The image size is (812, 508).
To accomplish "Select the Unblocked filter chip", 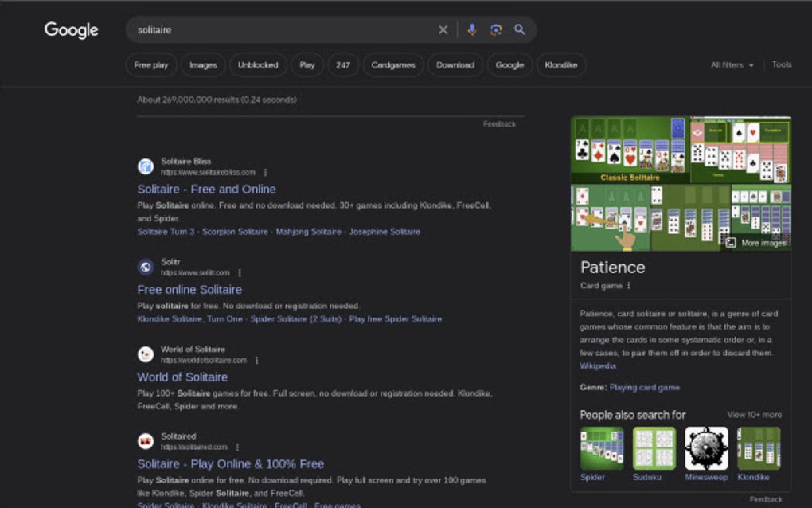I will tap(258, 65).
